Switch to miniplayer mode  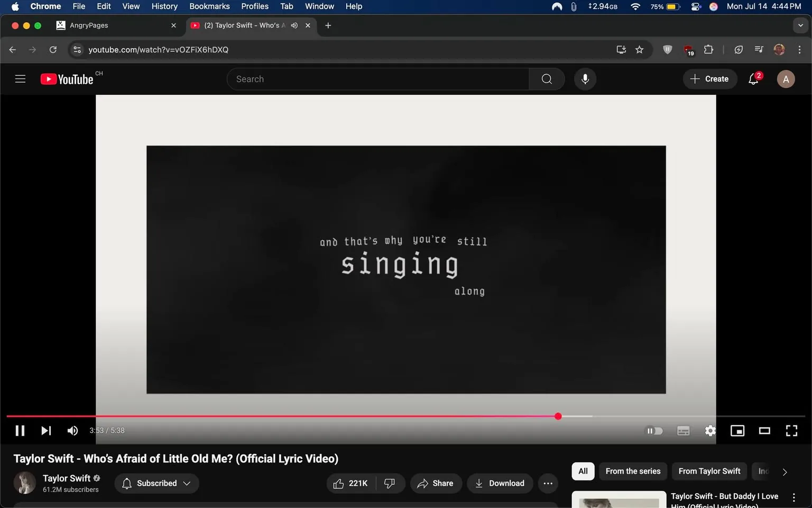click(x=737, y=430)
